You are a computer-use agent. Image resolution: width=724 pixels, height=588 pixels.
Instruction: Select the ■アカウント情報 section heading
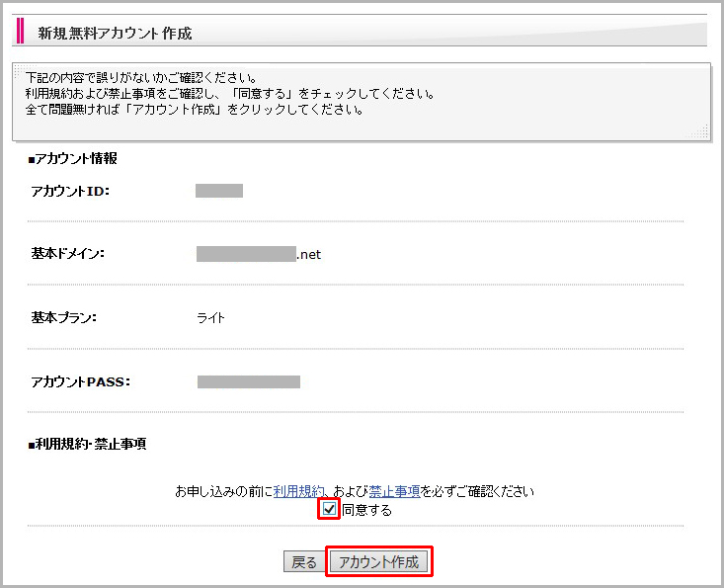pos(73,159)
